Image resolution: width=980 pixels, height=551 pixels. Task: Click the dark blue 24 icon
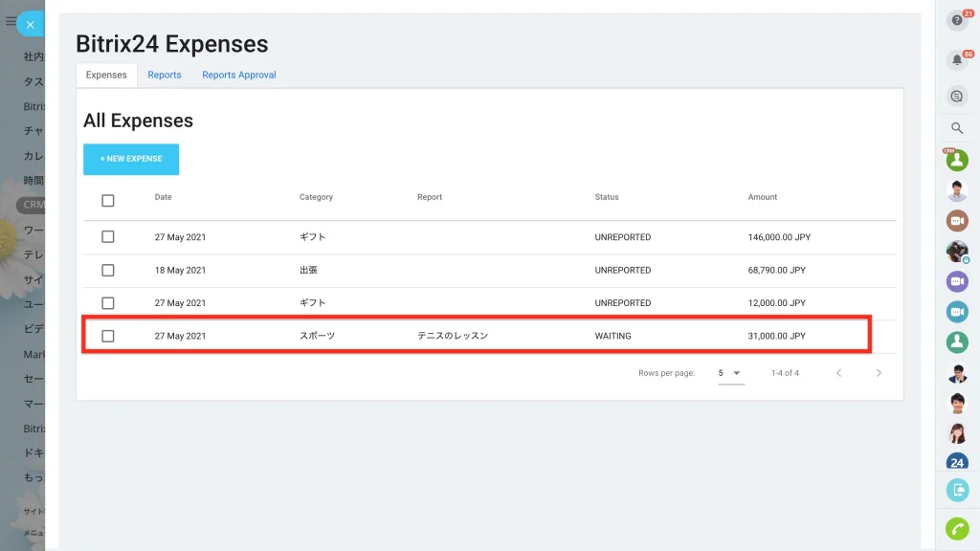click(957, 463)
